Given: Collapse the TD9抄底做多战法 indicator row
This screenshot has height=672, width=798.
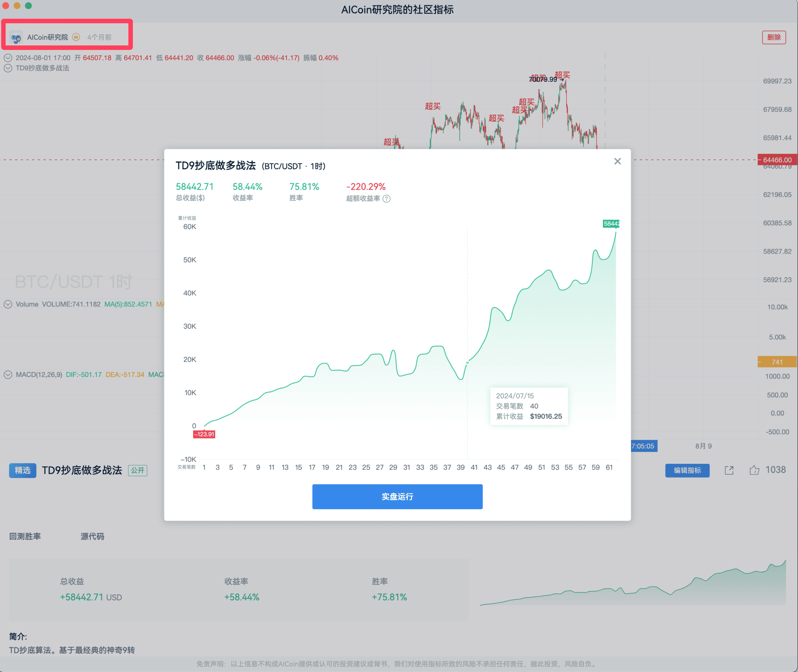Looking at the screenshot, I should click(x=8, y=68).
